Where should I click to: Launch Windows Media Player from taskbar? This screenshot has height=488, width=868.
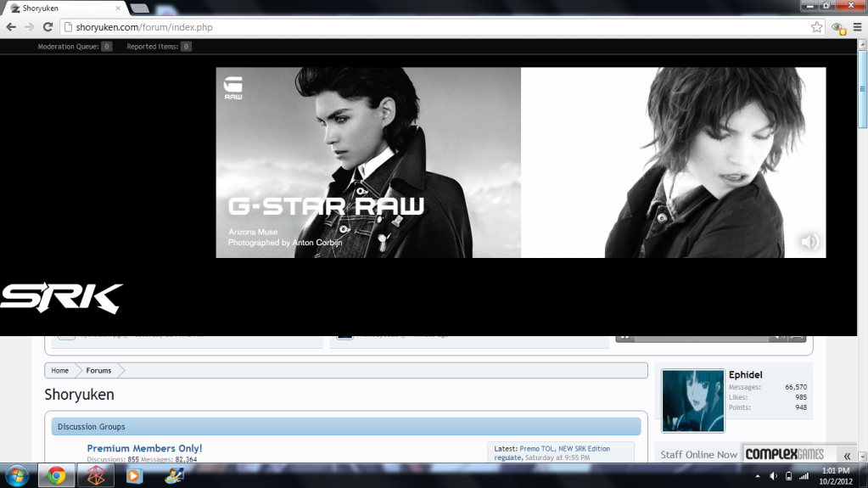tap(134, 476)
